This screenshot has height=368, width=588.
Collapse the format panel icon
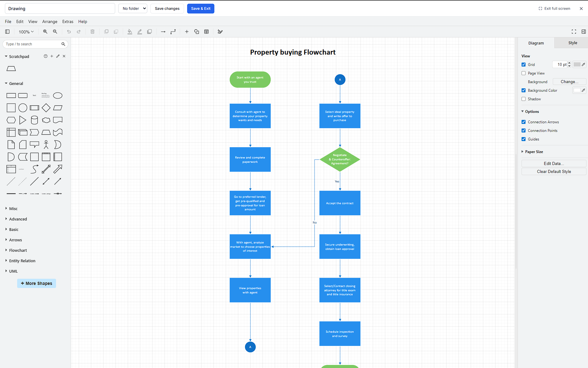[x=584, y=32]
